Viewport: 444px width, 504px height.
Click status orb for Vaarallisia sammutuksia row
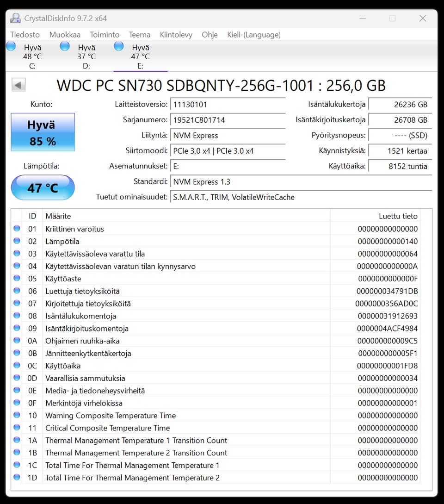[x=17, y=378]
